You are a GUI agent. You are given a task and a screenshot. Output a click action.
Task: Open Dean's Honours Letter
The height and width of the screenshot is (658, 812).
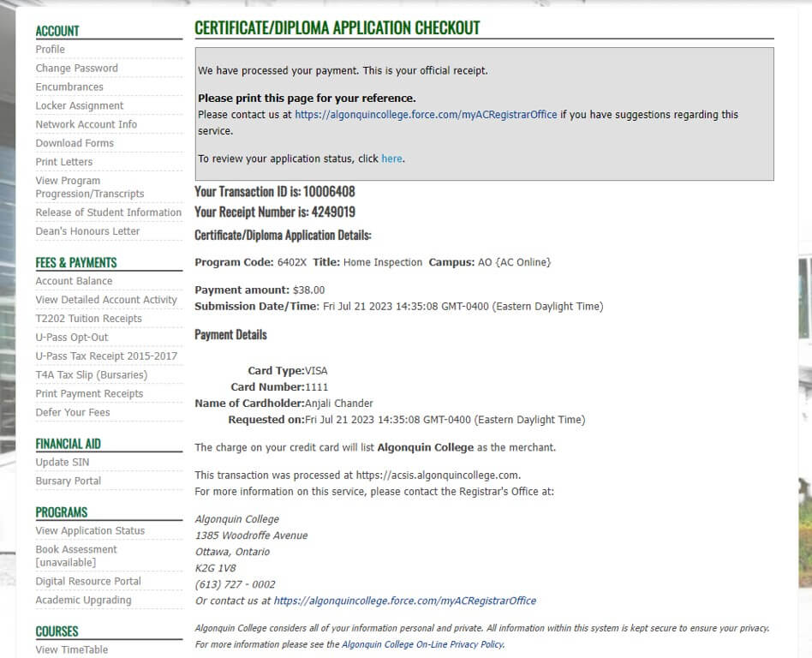pos(87,231)
